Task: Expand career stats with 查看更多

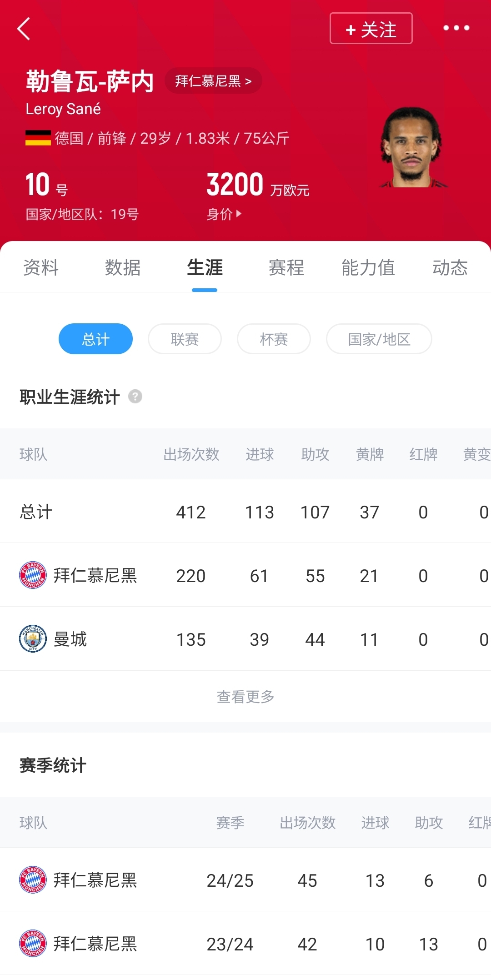Action: (245, 696)
